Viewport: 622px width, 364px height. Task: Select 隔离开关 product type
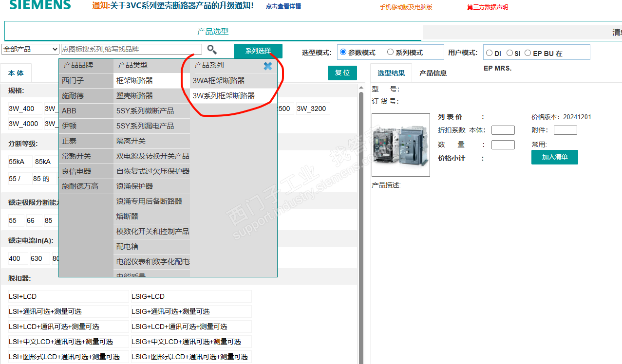(x=151, y=141)
